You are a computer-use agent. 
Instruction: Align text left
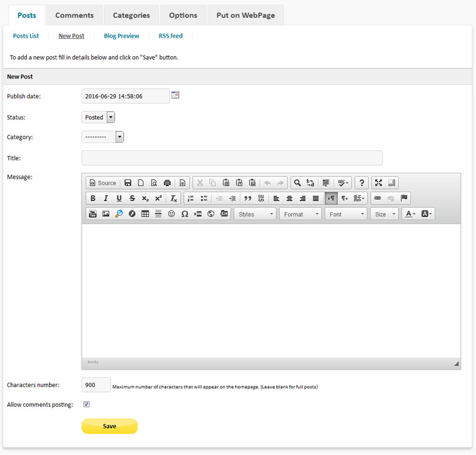click(x=276, y=198)
